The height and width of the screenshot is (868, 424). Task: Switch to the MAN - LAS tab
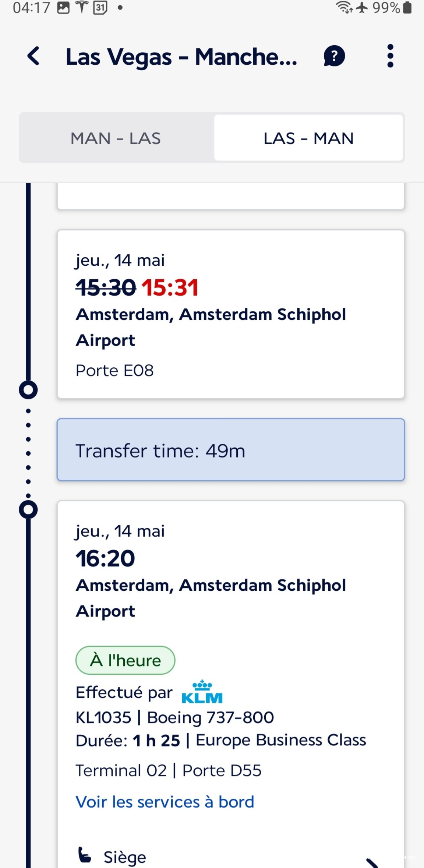(116, 138)
